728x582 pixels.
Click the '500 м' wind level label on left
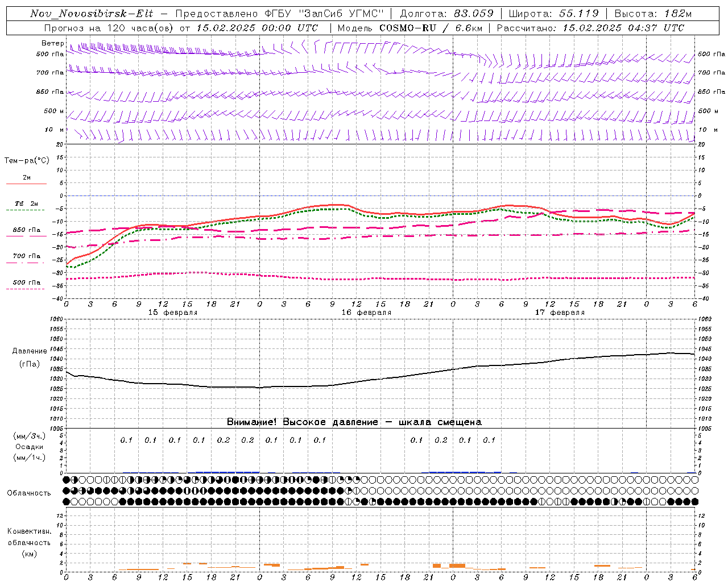pos(55,111)
